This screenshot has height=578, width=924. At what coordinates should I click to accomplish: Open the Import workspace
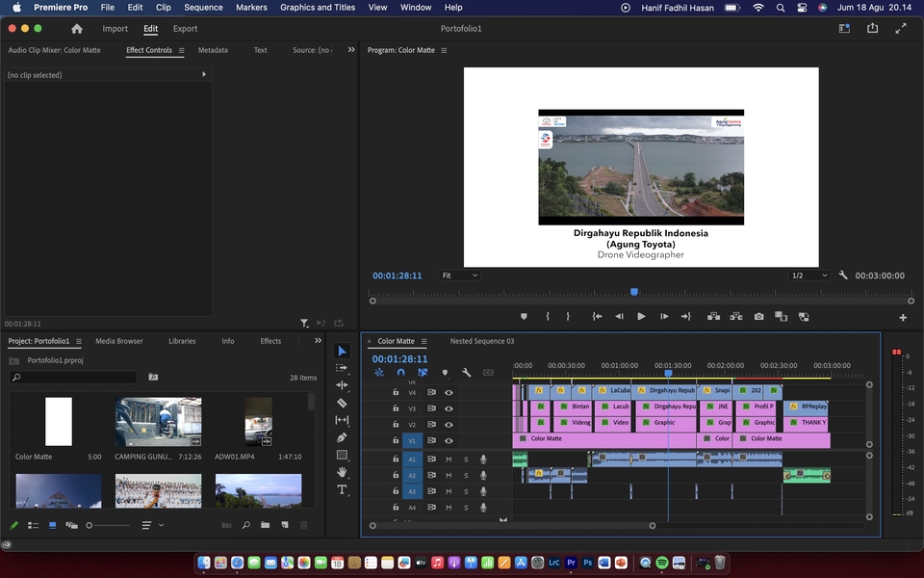[115, 28]
